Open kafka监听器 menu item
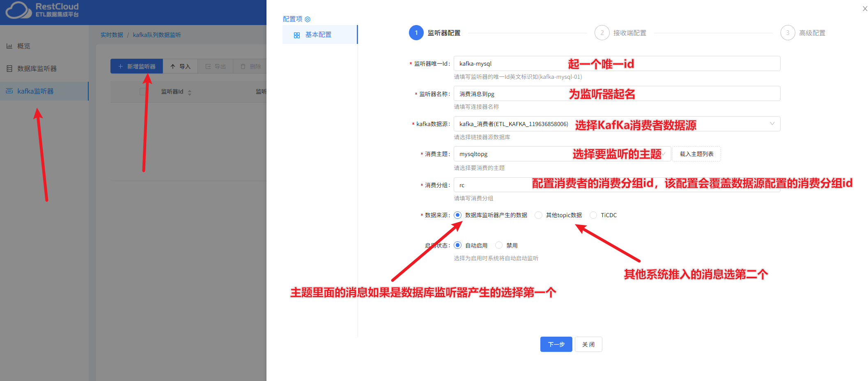Viewport: 868px width, 381px height. click(44, 91)
